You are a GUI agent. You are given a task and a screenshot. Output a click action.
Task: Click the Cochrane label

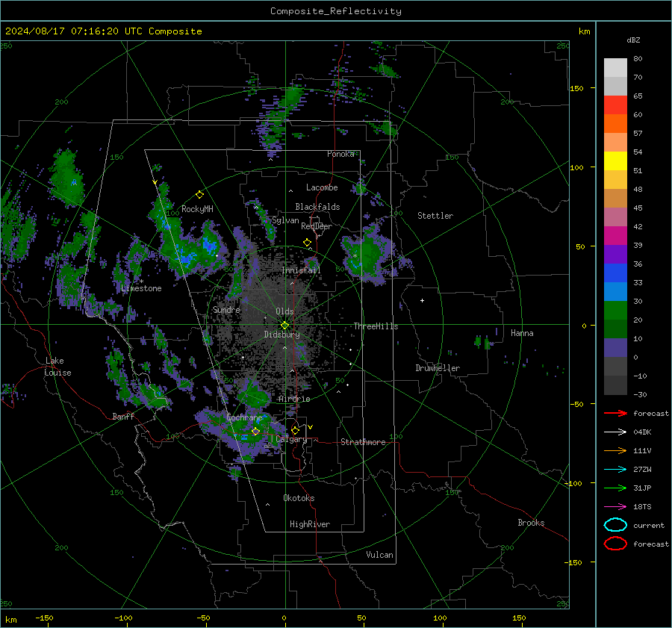tap(244, 417)
